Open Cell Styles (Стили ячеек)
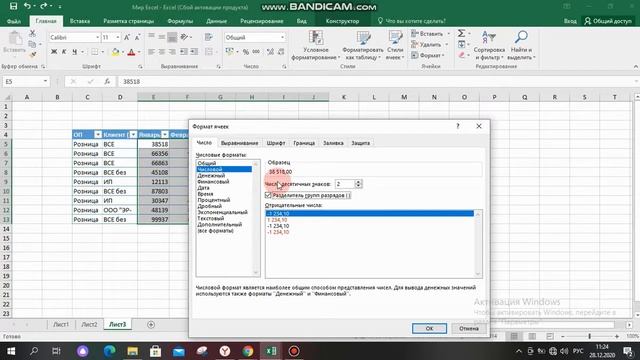Screen dimensions: 640x360 click(395, 45)
